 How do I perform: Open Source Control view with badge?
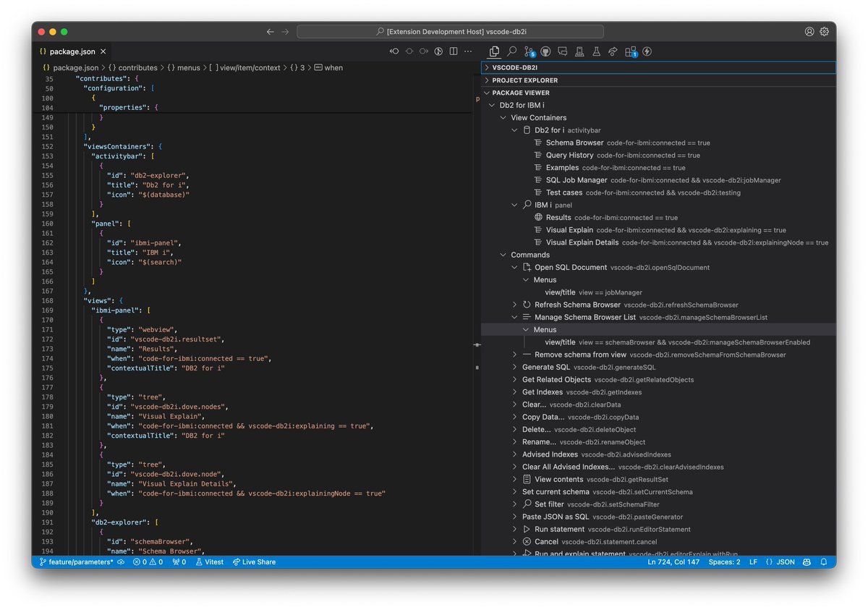point(529,51)
